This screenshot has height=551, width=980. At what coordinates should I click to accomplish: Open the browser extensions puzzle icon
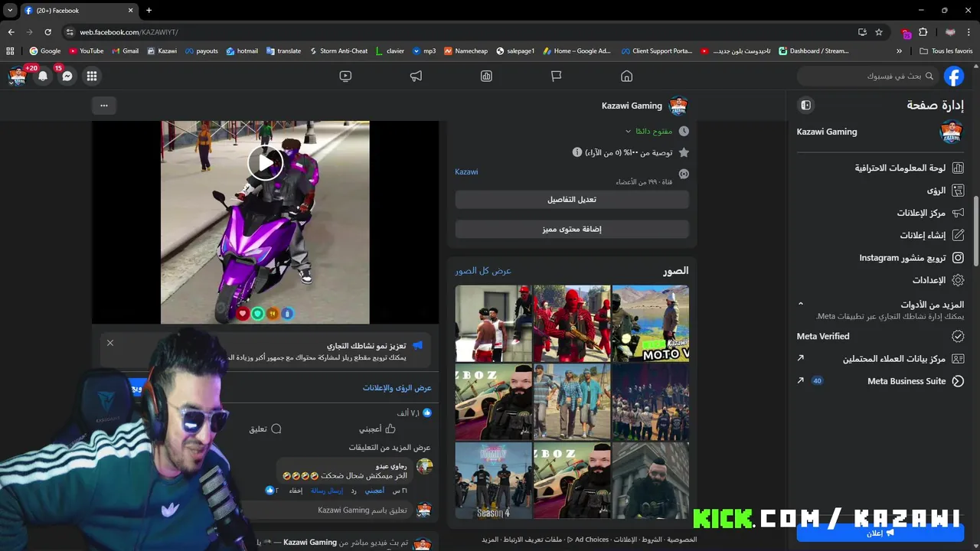pos(923,32)
